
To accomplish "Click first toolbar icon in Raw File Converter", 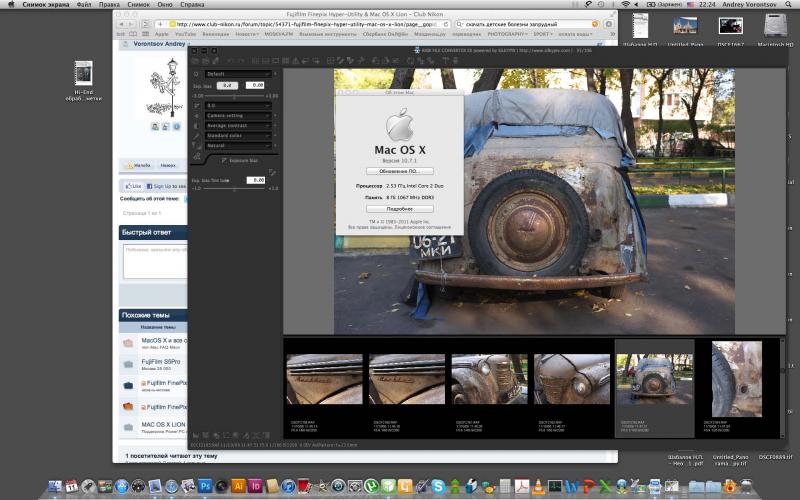I will (196, 61).
